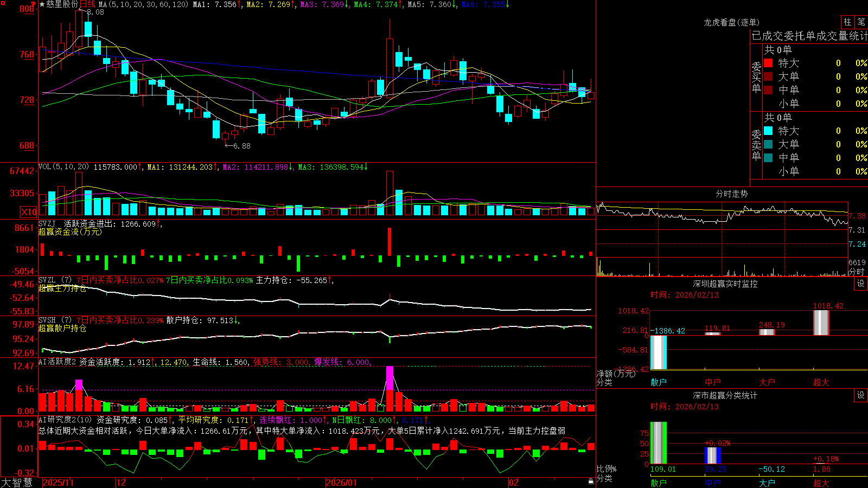
Task: Click the cyan 散户 bar showing -1386.42
Action: pos(659,352)
